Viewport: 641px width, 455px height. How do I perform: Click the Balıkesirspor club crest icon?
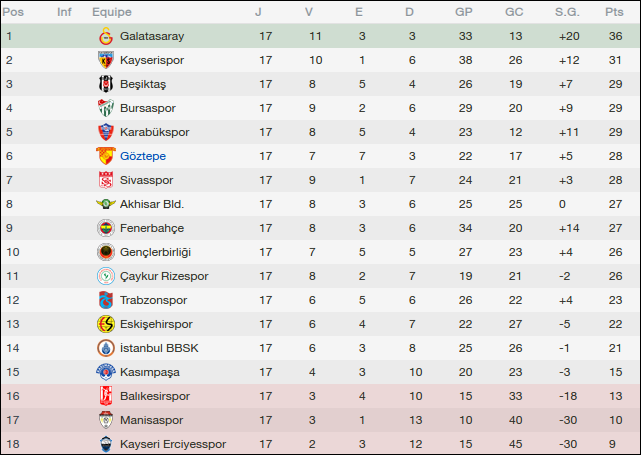105,396
